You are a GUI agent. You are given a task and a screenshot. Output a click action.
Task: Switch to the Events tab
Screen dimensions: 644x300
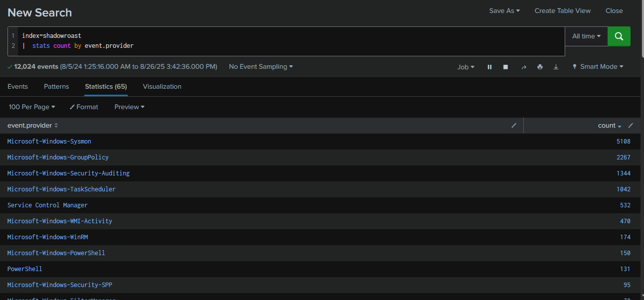pos(17,86)
